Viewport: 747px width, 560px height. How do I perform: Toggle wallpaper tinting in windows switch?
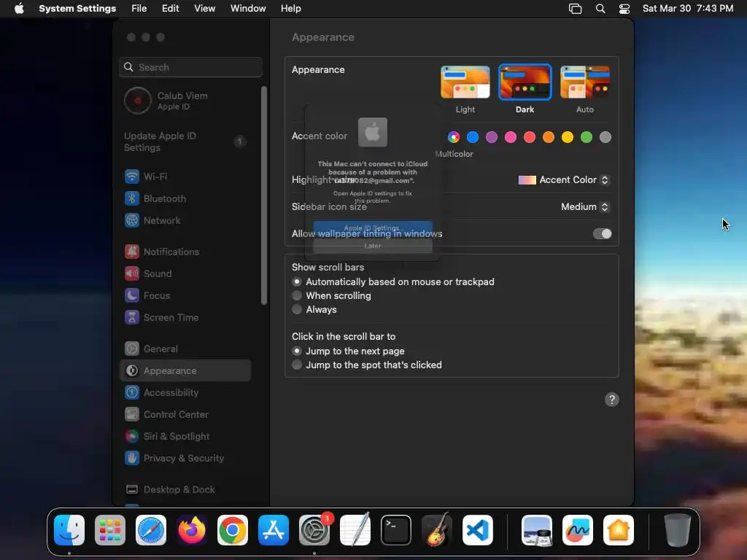(x=602, y=233)
